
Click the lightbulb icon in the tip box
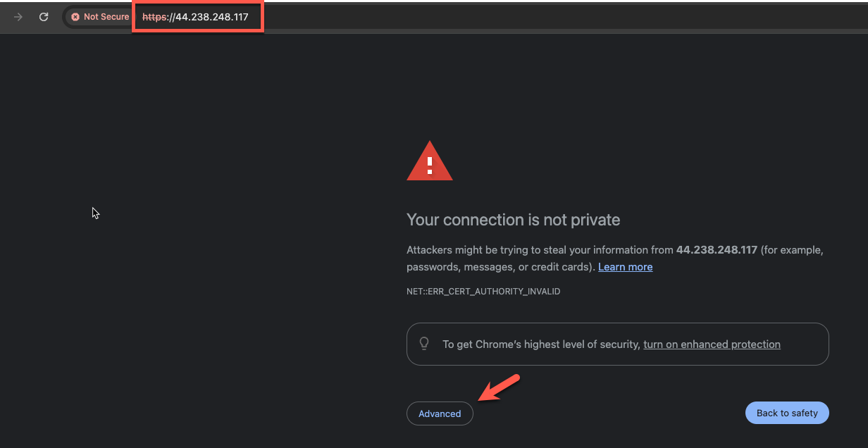tap(424, 344)
